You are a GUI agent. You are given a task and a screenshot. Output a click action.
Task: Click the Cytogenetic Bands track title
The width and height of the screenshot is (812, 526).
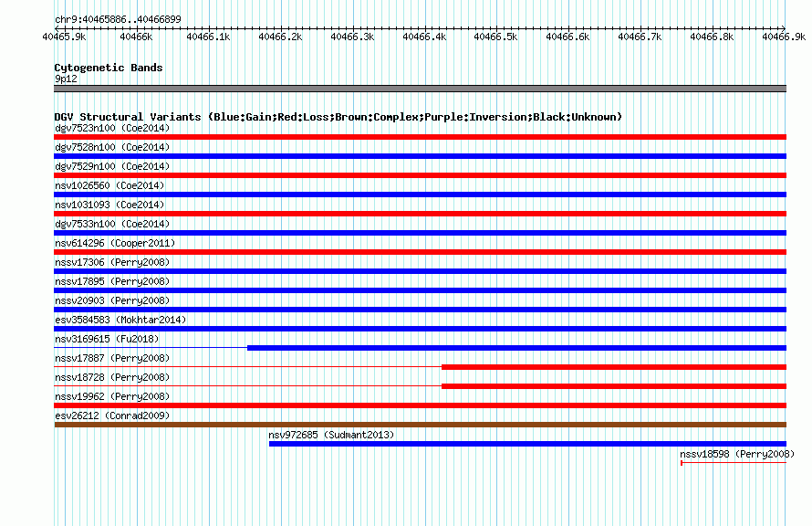[109, 68]
